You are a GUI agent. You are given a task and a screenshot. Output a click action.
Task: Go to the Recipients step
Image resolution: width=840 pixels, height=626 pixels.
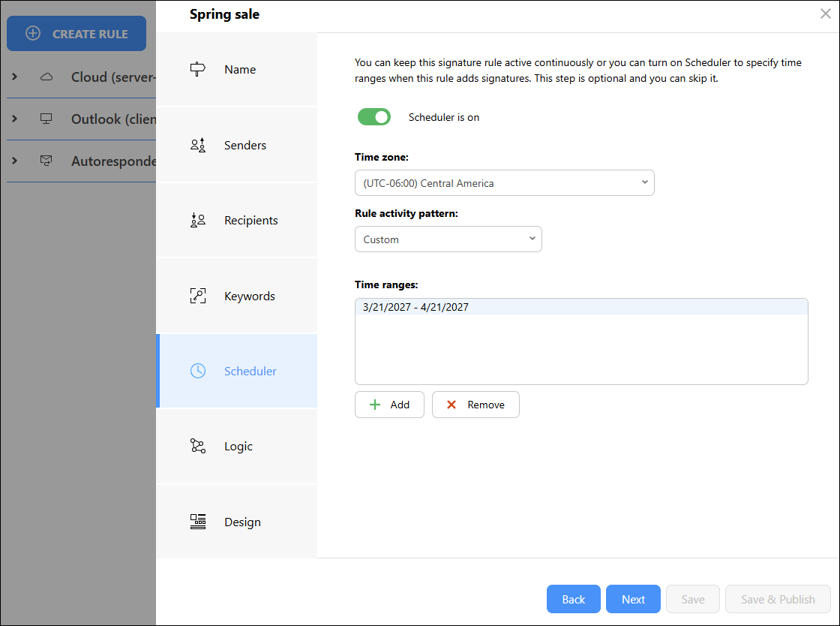[x=236, y=220]
